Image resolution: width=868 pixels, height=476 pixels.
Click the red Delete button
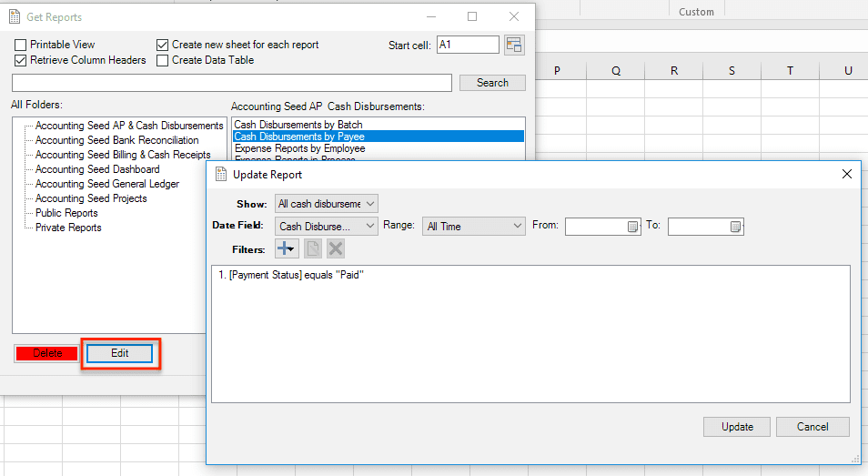(47, 353)
